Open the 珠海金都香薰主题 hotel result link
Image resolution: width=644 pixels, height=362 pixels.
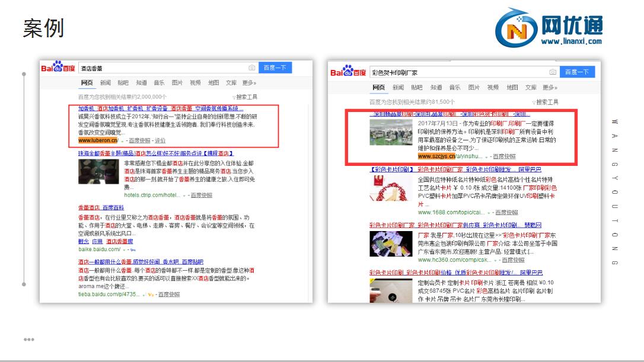155,153
